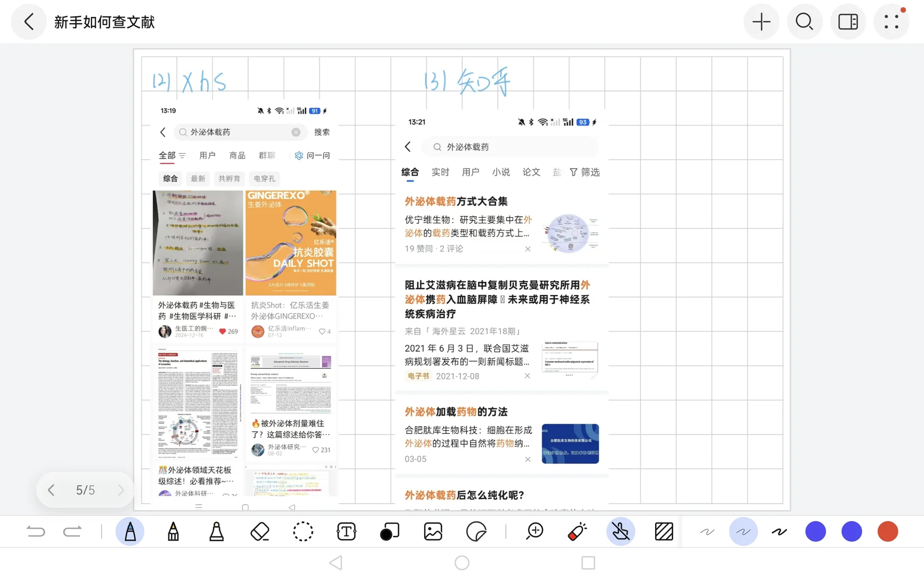The width and height of the screenshot is (924, 578).
Task: Tap the Android home circle button
Action: point(462,563)
